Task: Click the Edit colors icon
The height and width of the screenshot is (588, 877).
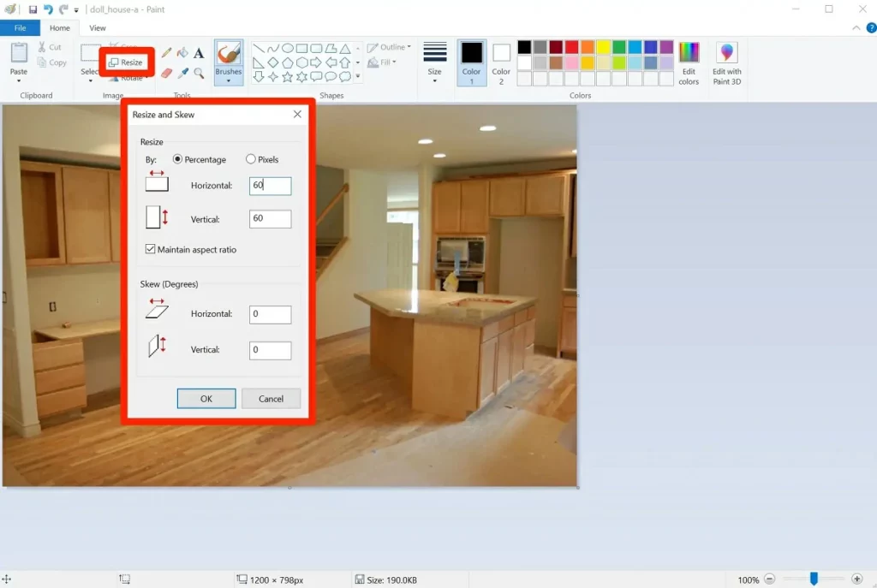Action: 689,63
